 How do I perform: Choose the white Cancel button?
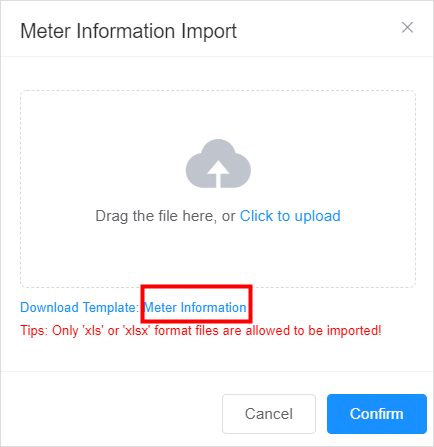coord(269,414)
